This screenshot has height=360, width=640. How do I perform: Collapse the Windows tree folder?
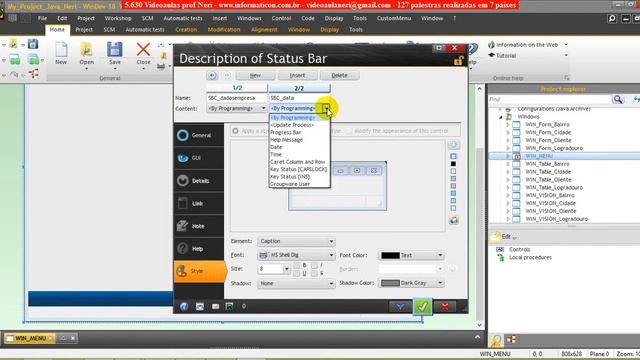pyautogui.click(x=500, y=117)
